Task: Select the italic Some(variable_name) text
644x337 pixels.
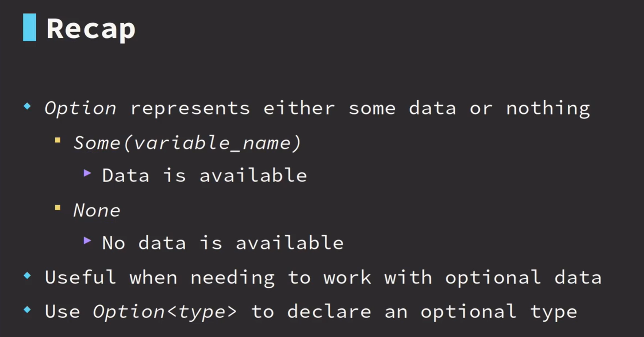Action: tap(187, 143)
